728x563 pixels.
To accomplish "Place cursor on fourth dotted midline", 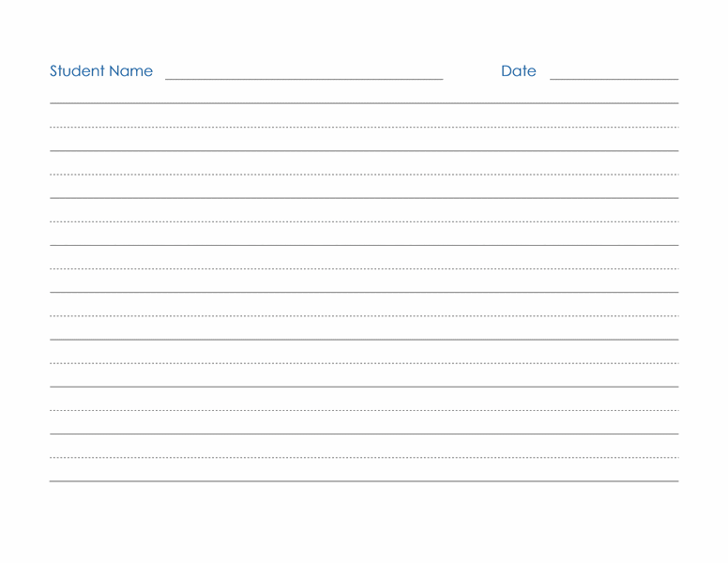I will (364, 268).
